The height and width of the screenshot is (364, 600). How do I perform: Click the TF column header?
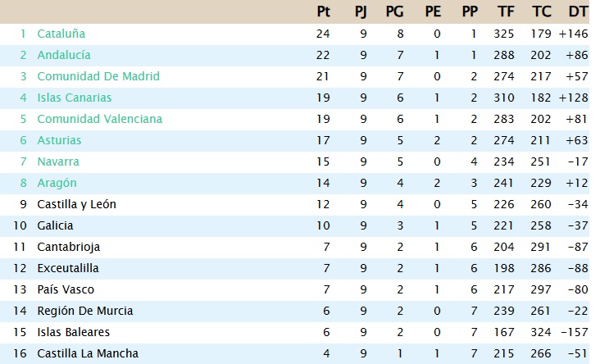click(x=506, y=11)
